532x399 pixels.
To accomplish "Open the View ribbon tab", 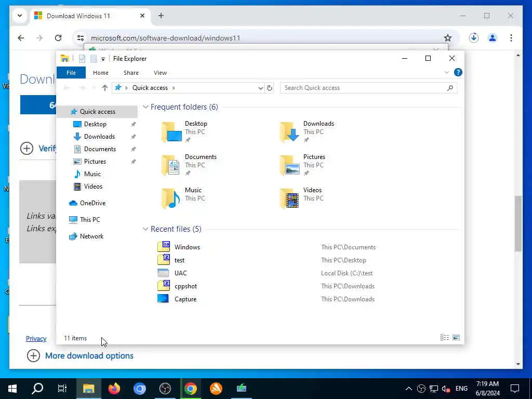I will pos(160,73).
